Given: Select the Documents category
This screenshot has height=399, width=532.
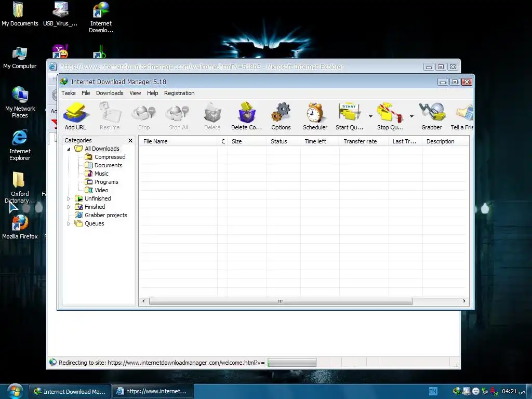Looking at the screenshot, I should tap(108, 165).
